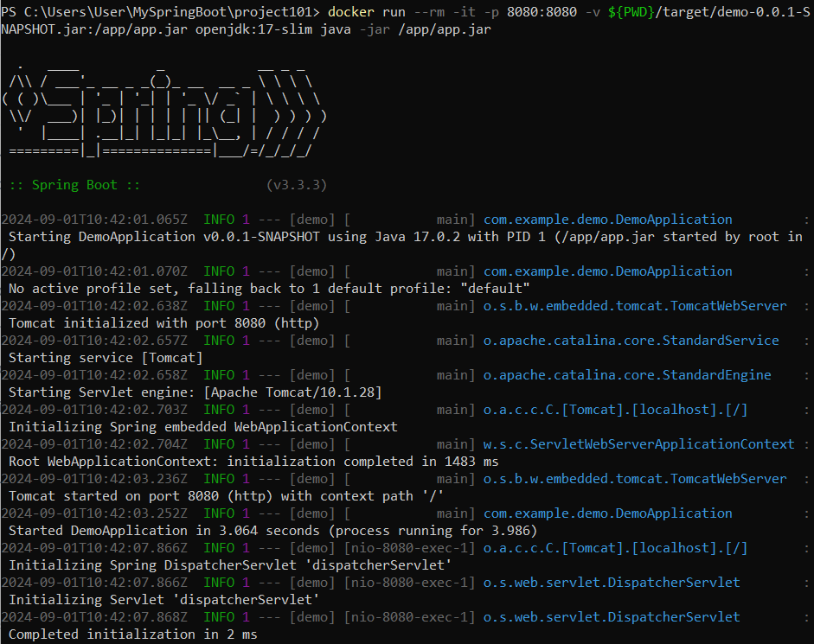
Task: Click 'Initializing Spring embedded WebApplicationContext' message
Action: pos(203,427)
